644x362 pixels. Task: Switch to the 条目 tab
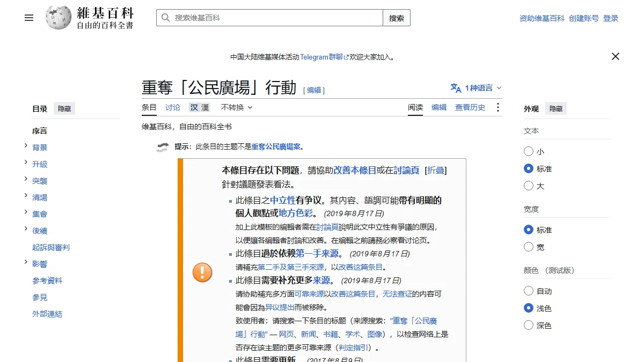(x=149, y=107)
